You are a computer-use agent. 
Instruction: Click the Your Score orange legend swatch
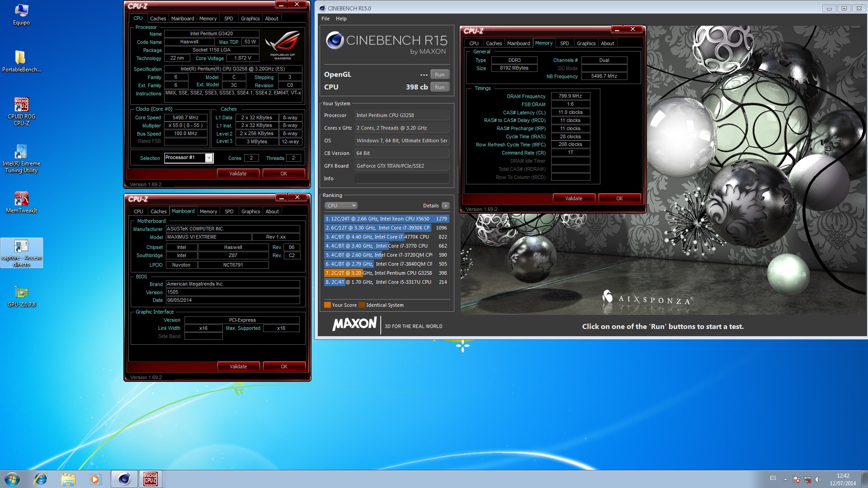pyautogui.click(x=327, y=305)
